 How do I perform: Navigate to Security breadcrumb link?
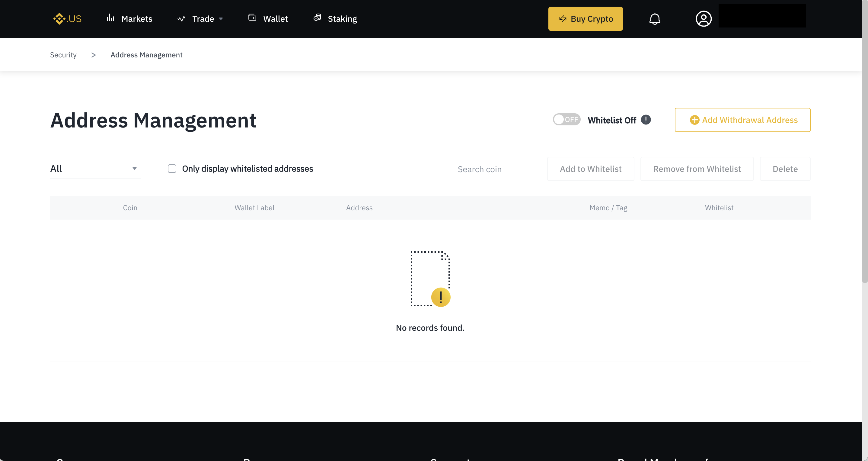[63, 55]
